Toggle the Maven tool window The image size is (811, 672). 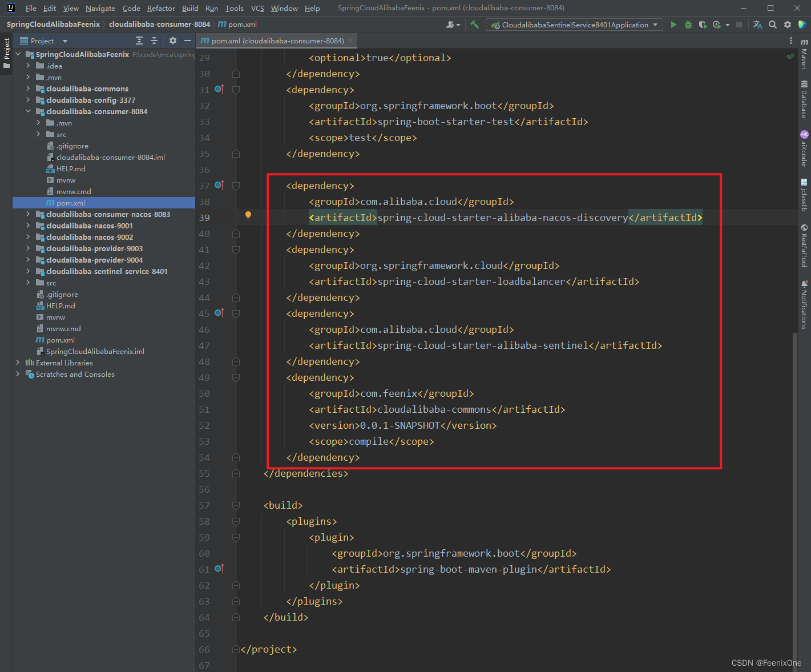(x=804, y=54)
